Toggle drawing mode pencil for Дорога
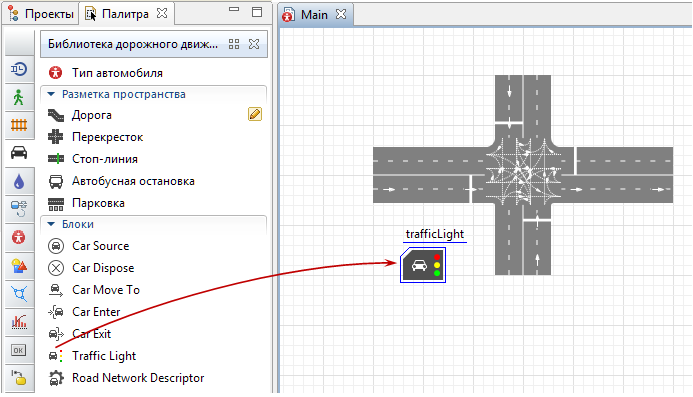The height and width of the screenshot is (397, 693). coord(255,115)
